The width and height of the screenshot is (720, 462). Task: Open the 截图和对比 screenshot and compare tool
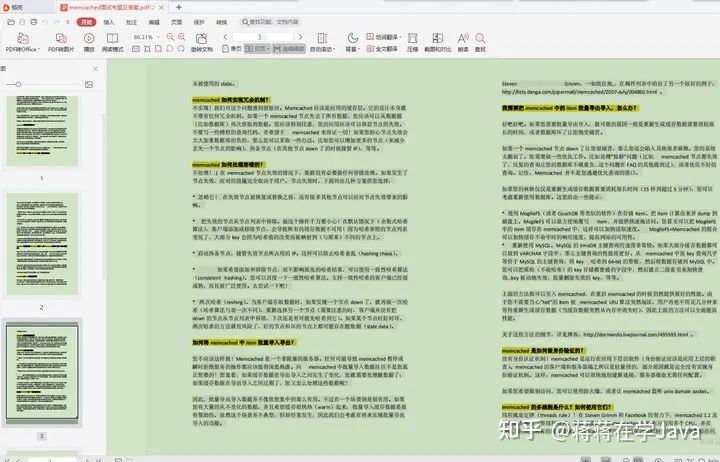coord(438,42)
